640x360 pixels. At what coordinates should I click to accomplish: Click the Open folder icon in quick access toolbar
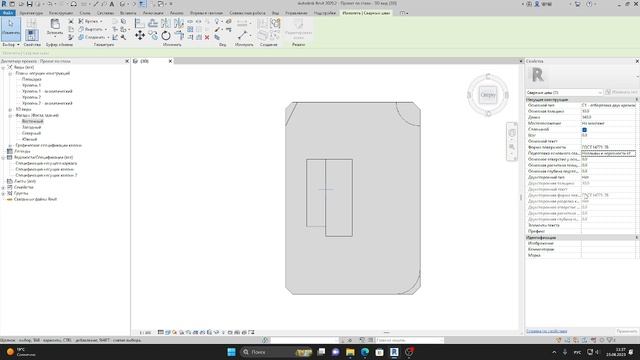tap(21, 4)
